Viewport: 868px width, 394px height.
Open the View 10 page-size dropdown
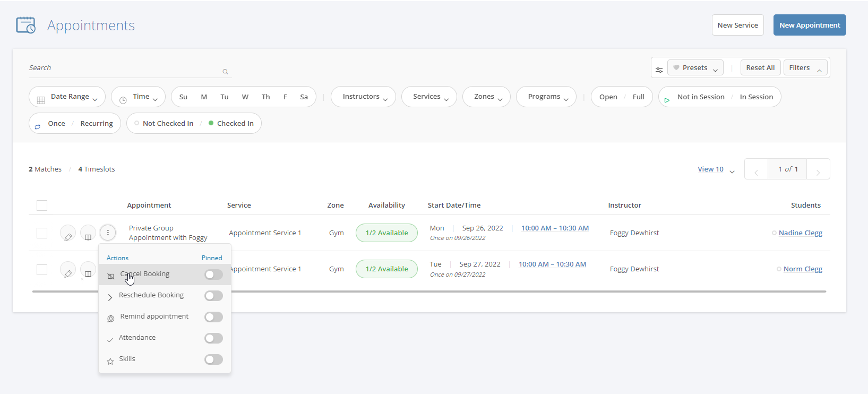[716, 169]
